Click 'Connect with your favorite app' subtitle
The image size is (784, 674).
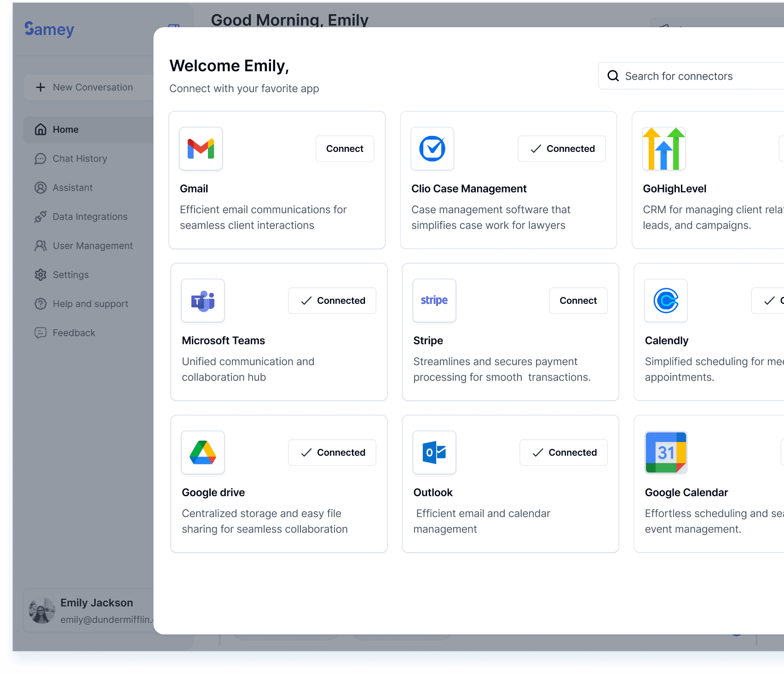[244, 88]
